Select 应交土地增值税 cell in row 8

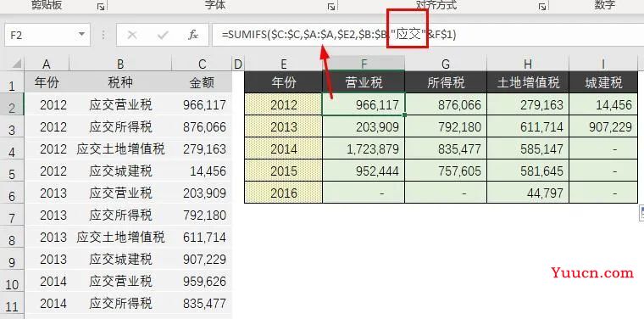click(120, 238)
